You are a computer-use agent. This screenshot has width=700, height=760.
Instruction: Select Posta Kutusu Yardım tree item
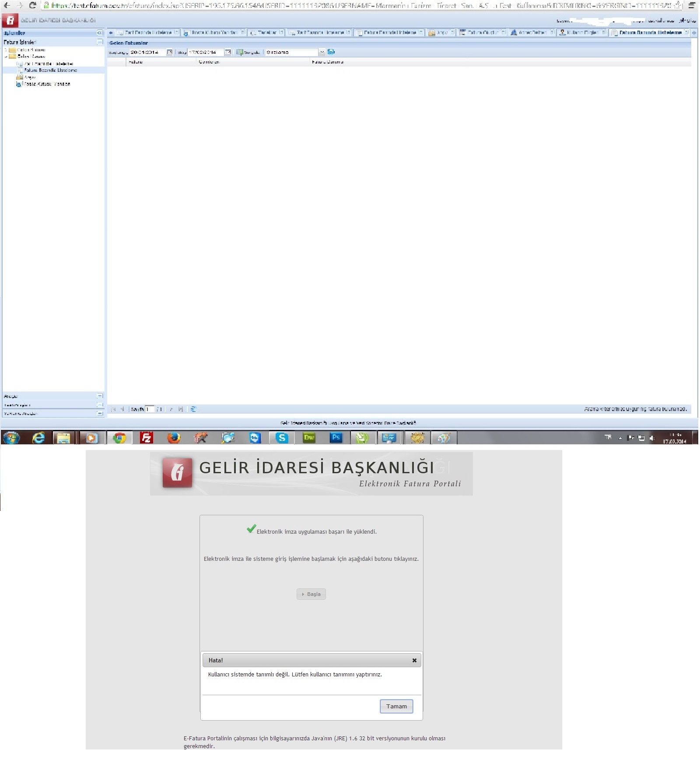(47, 84)
